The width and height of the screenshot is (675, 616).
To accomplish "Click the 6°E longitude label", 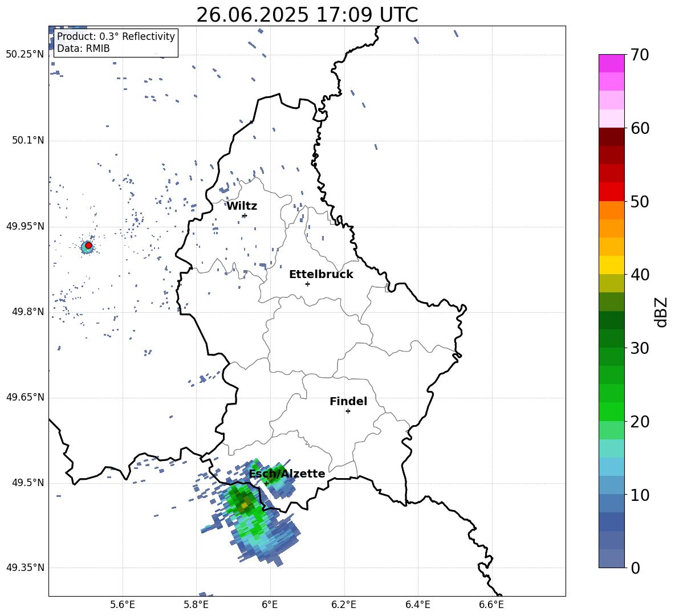I will [x=270, y=605].
